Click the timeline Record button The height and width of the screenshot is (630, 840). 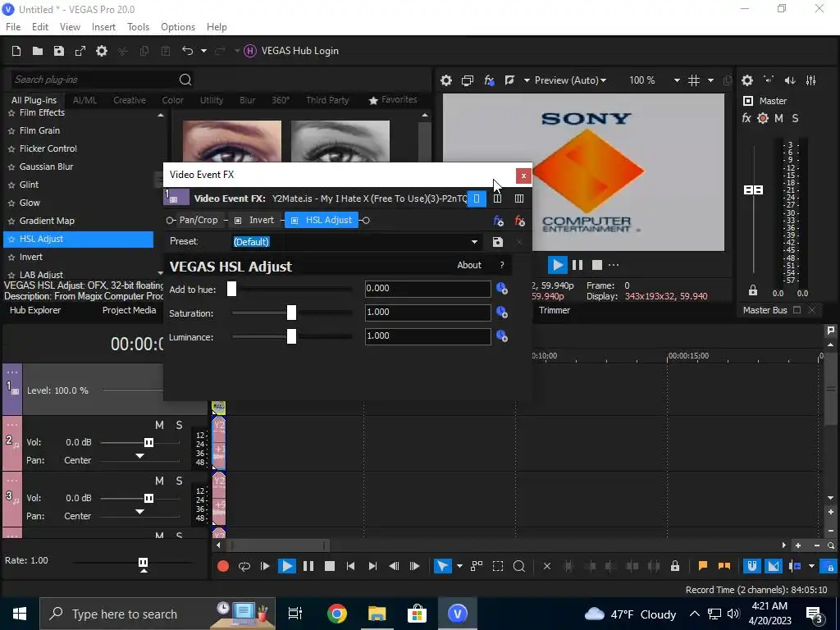(x=223, y=566)
